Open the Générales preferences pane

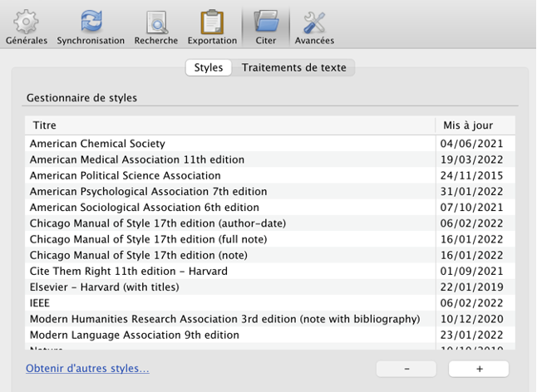click(x=27, y=26)
